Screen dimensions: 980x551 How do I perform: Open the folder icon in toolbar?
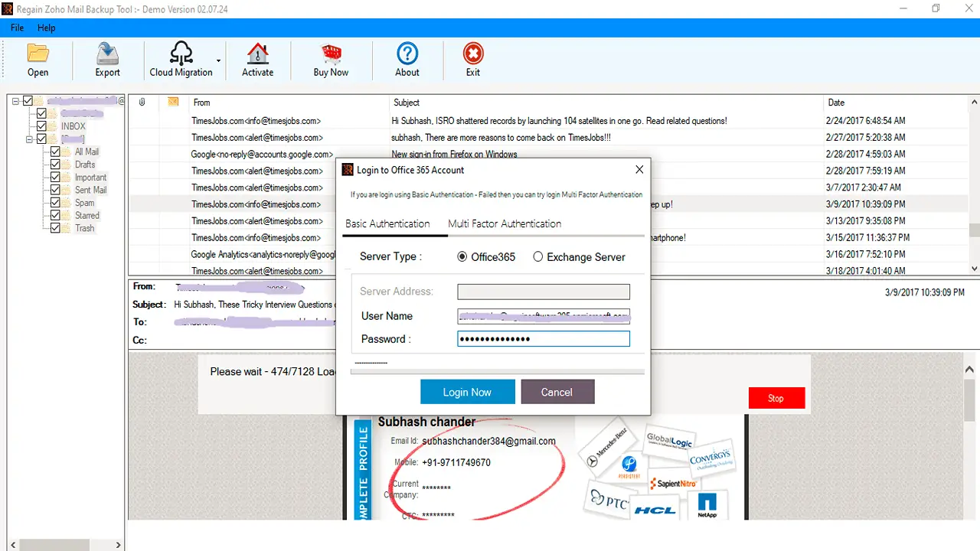[38, 53]
